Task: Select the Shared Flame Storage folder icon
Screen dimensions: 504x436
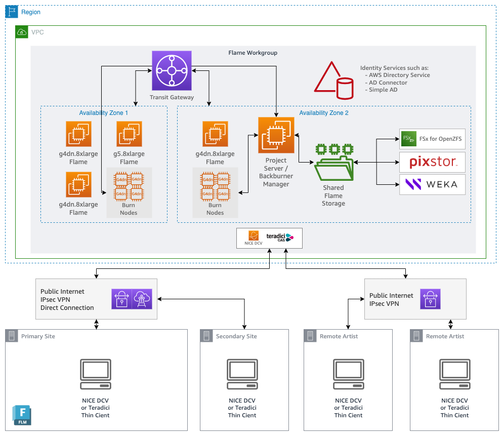Action: point(334,163)
